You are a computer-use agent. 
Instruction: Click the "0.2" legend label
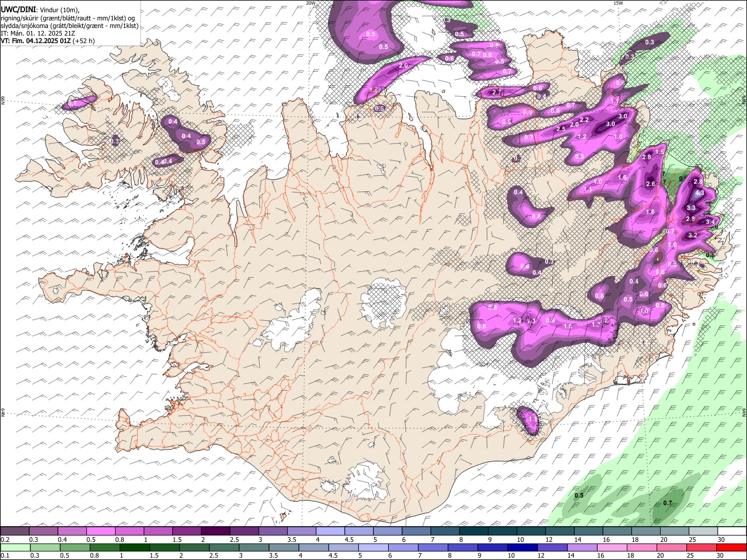pos(5,540)
